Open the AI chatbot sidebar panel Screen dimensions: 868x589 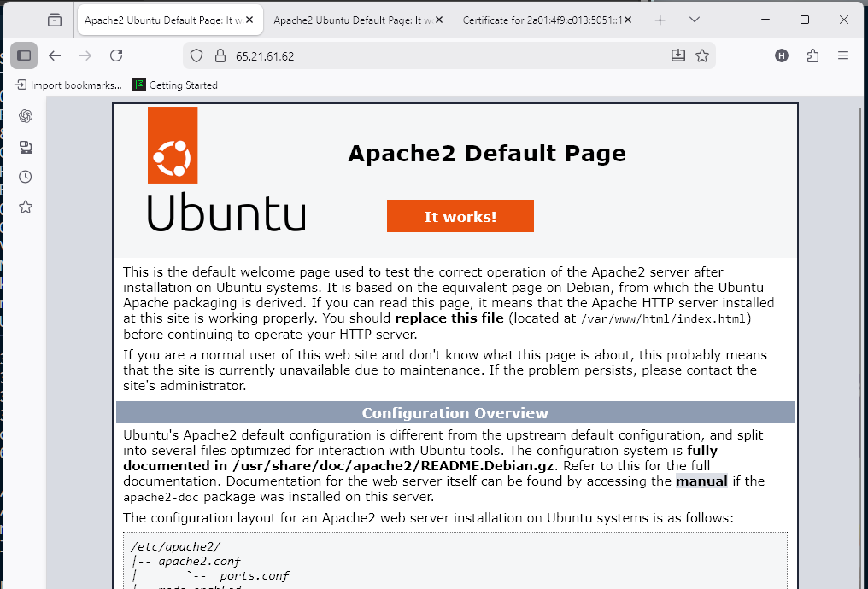coord(26,116)
